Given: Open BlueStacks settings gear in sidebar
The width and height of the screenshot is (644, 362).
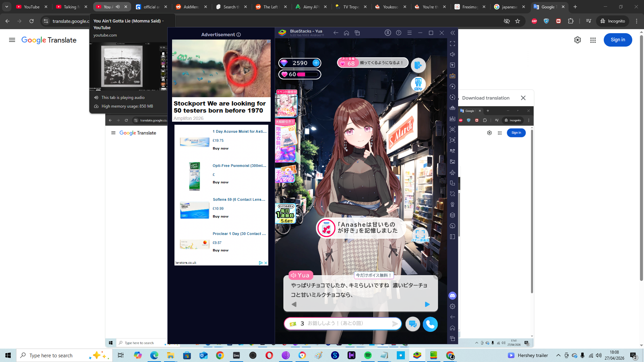Looking at the screenshot, I should click(452, 306).
